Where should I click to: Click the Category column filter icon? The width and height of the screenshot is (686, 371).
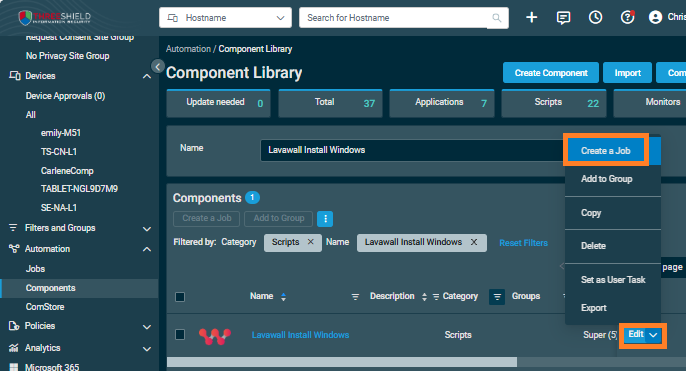coord(497,297)
